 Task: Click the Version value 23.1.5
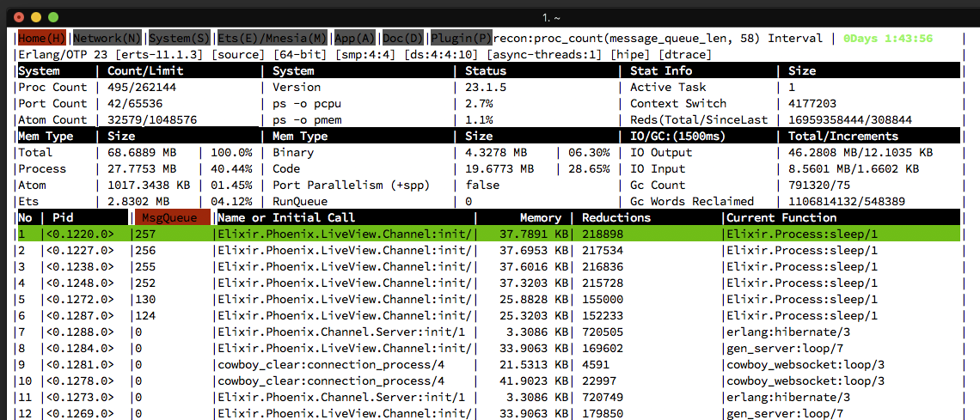(x=487, y=88)
